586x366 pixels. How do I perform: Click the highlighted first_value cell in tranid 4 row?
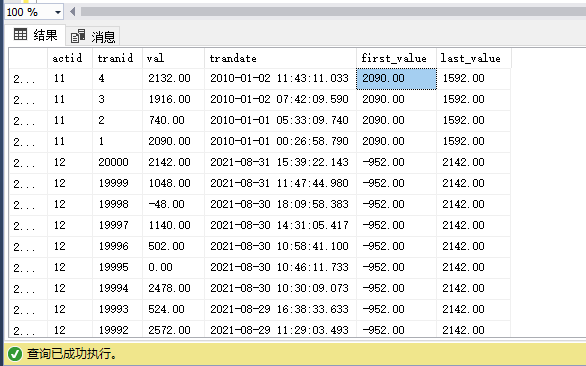(x=397, y=79)
